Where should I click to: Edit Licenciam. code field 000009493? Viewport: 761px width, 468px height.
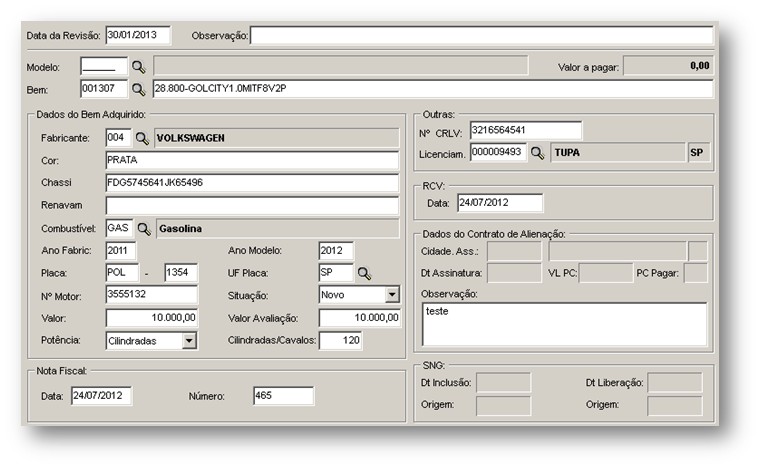click(x=498, y=152)
